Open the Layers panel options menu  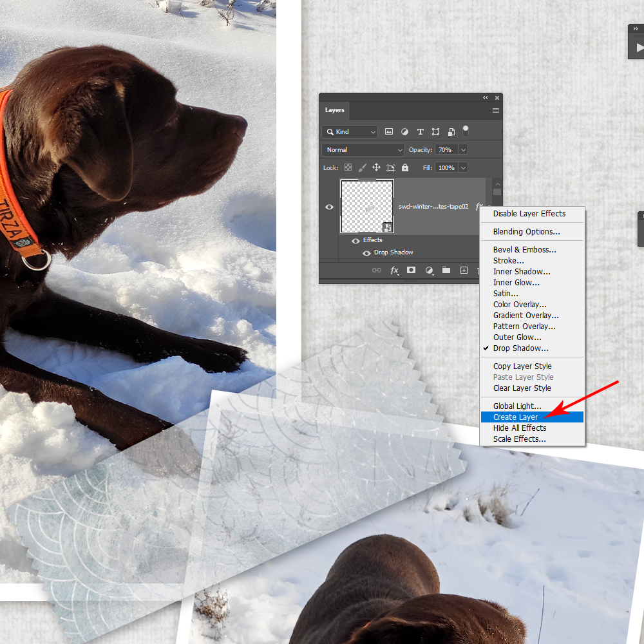[x=496, y=110]
